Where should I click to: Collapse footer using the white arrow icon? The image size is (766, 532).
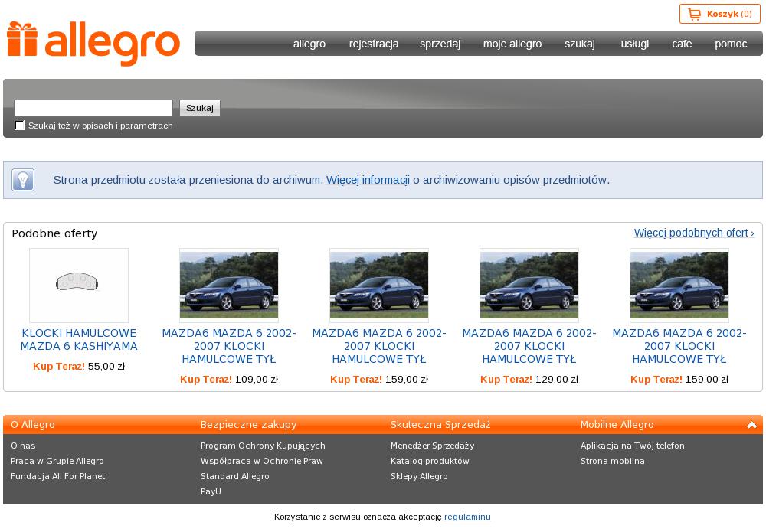751,425
